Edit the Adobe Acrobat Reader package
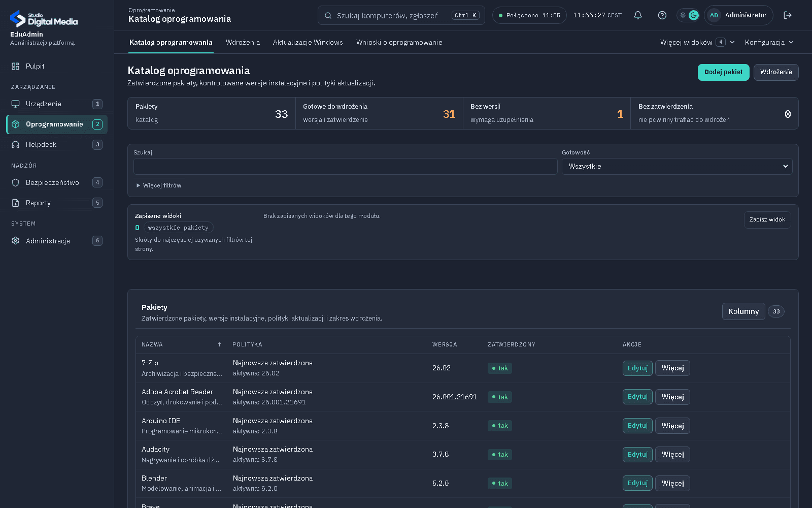The width and height of the screenshot is (812, 508). click(x=637, y=397)
